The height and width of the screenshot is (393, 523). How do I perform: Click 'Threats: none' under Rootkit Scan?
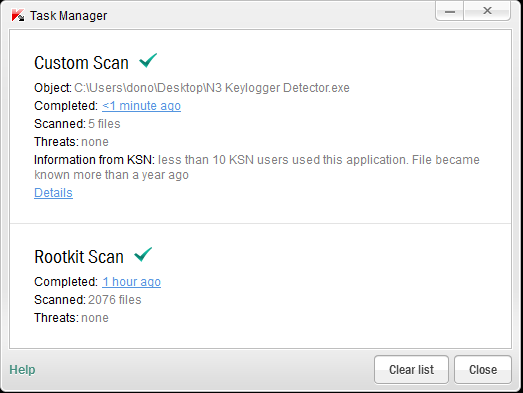(71, 318)
